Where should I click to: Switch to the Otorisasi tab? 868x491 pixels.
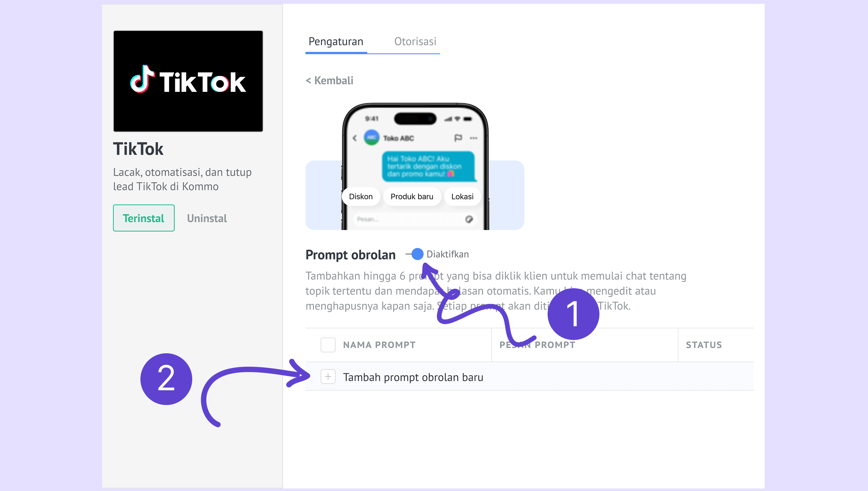[x=415, y=41]
